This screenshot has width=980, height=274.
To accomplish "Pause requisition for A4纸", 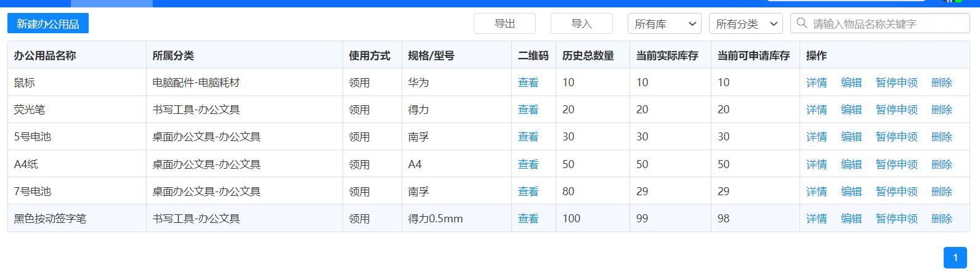I will pos(896,164).
